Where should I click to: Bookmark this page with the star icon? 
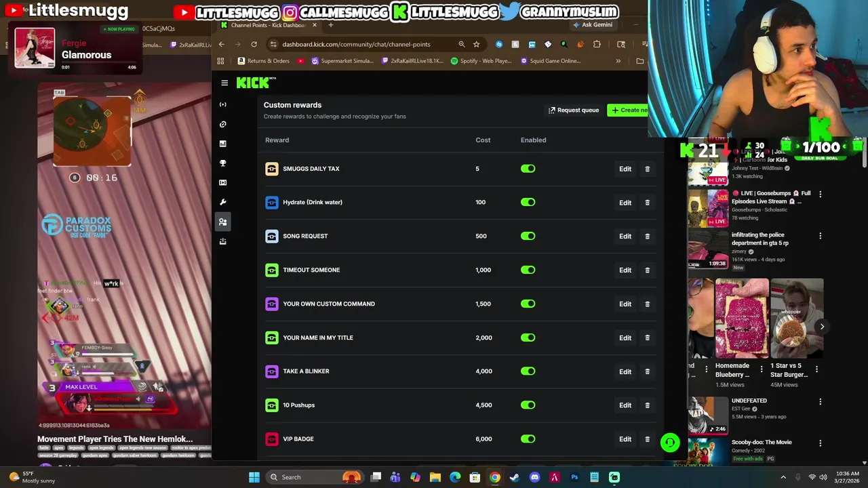pos(476,44)
